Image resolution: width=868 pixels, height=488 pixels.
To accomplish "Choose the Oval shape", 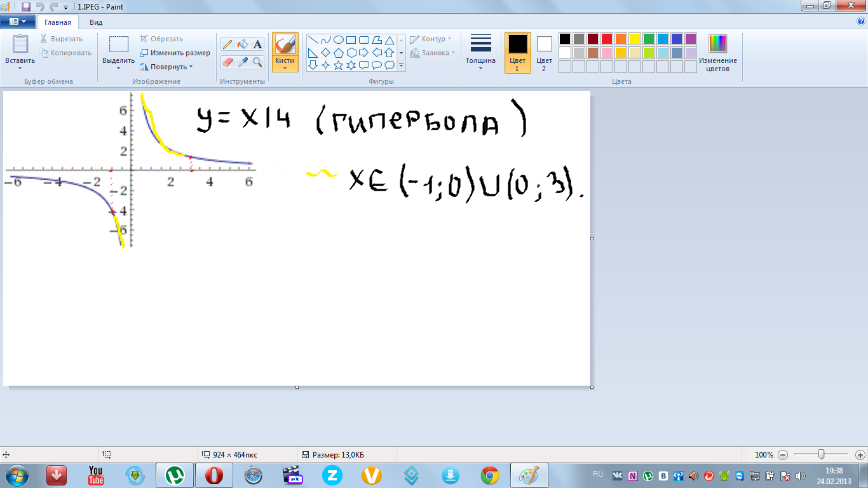I will pos(339,40).
